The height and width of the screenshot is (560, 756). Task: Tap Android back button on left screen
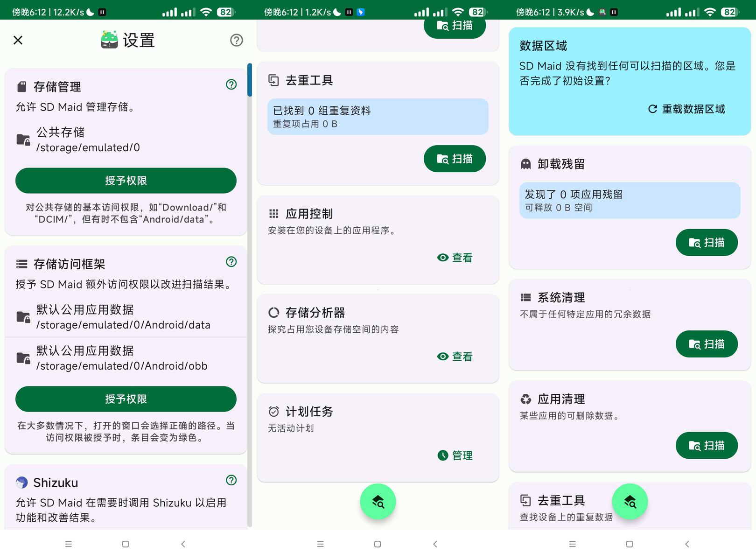[183, 544]
